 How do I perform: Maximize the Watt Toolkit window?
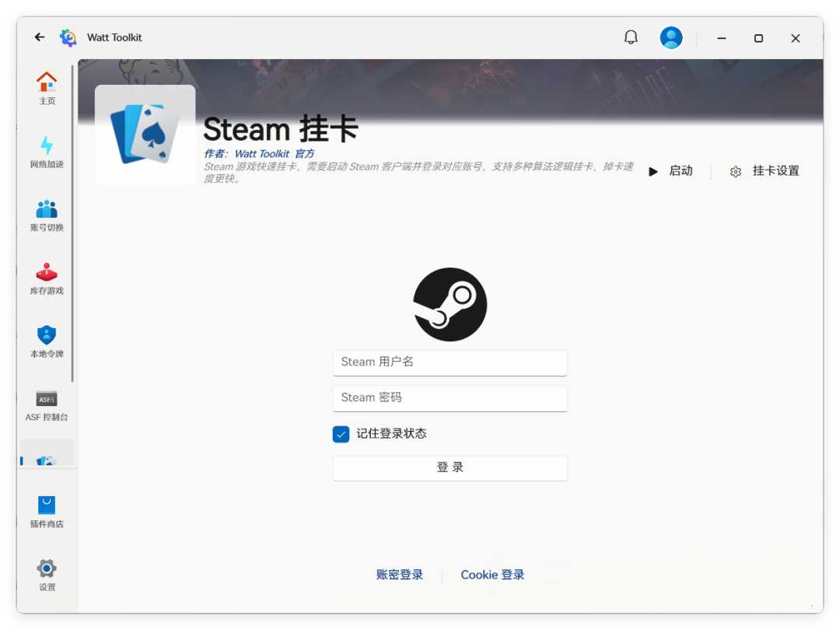pos(758,38)
